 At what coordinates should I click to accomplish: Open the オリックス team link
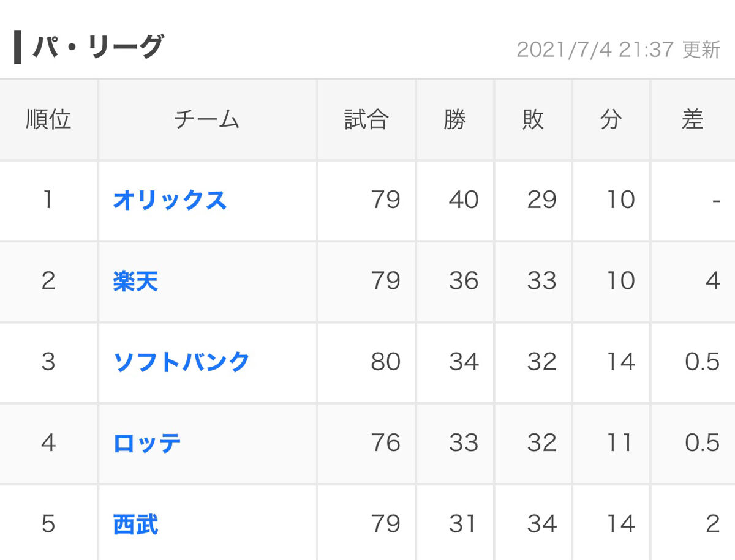170,200
